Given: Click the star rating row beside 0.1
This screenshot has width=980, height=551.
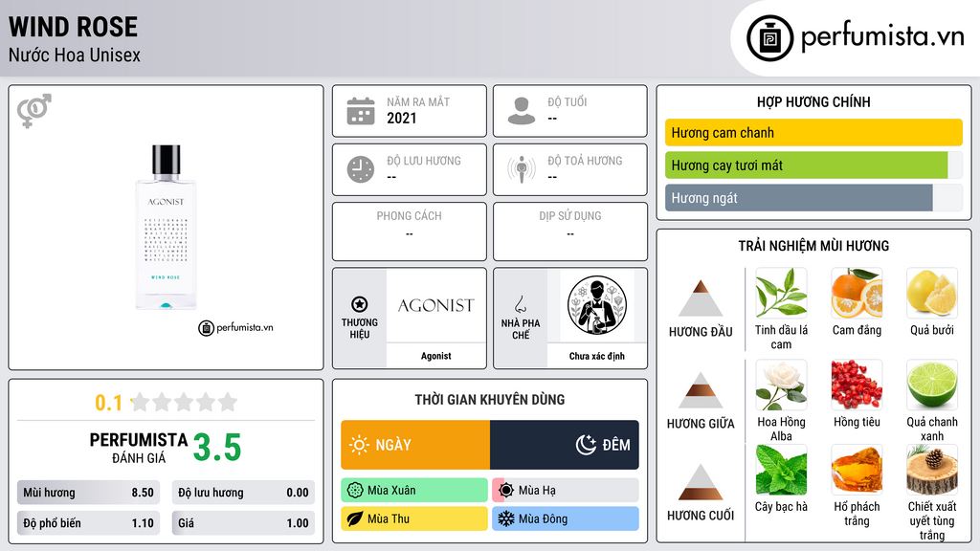Looking at the screenshot, I should [x=184, y=402].
